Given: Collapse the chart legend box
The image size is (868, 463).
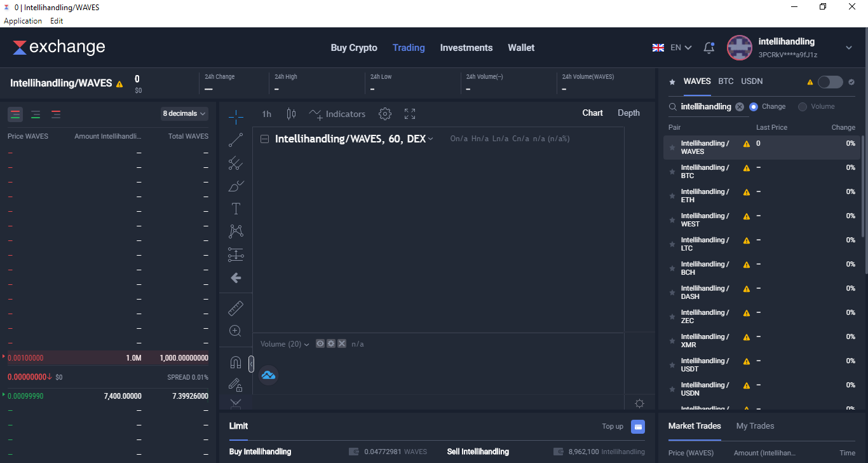Looking at the screenshot, I should [264, 139].
